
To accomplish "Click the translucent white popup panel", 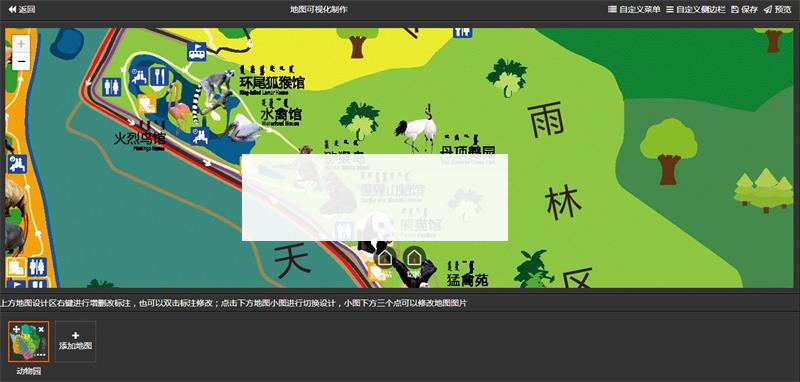I will (x=375, y=197).
